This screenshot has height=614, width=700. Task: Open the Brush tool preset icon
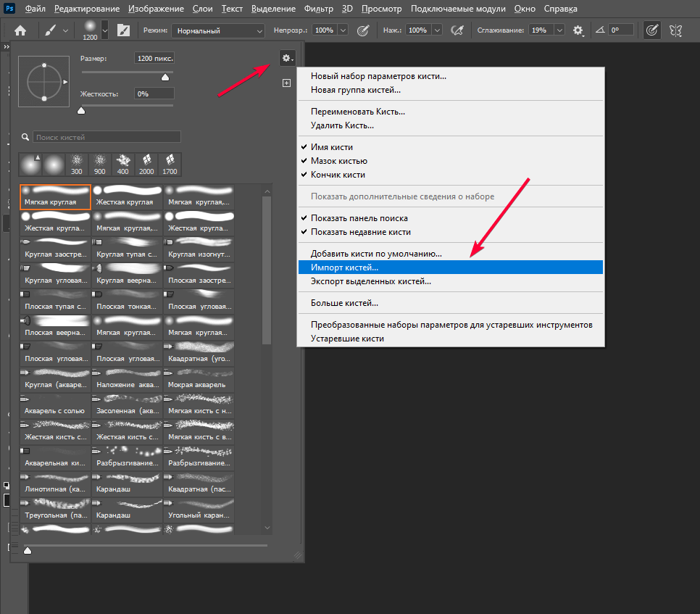tap(51, 30)
